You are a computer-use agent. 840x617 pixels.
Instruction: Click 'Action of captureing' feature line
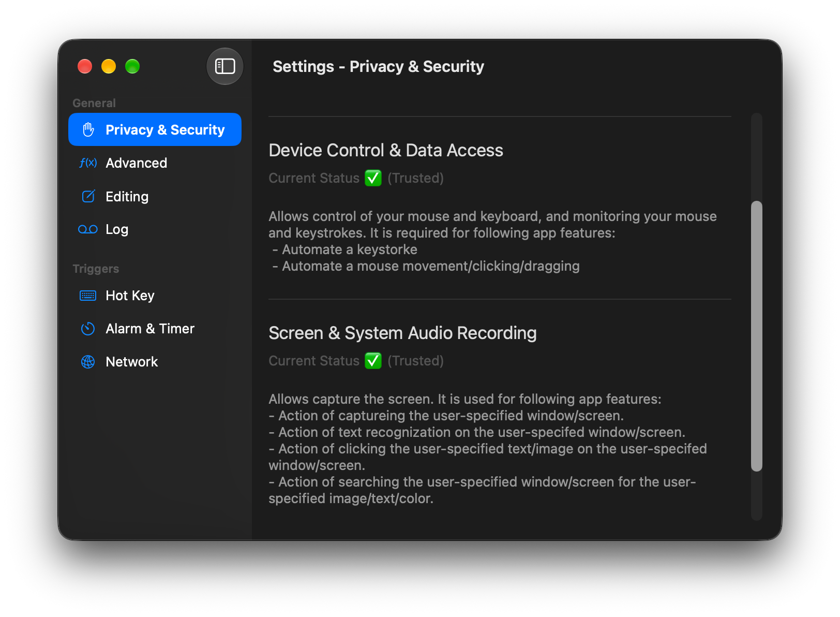[446, 416]
